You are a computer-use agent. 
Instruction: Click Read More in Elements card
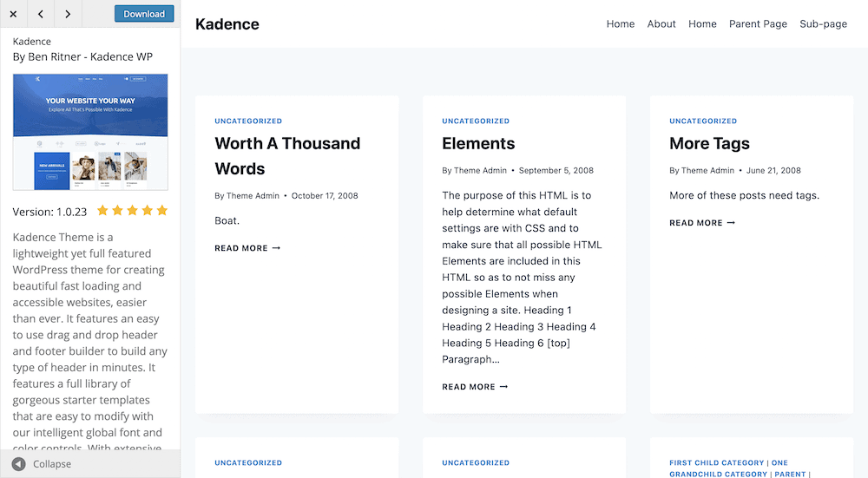(x=475, y=387)
